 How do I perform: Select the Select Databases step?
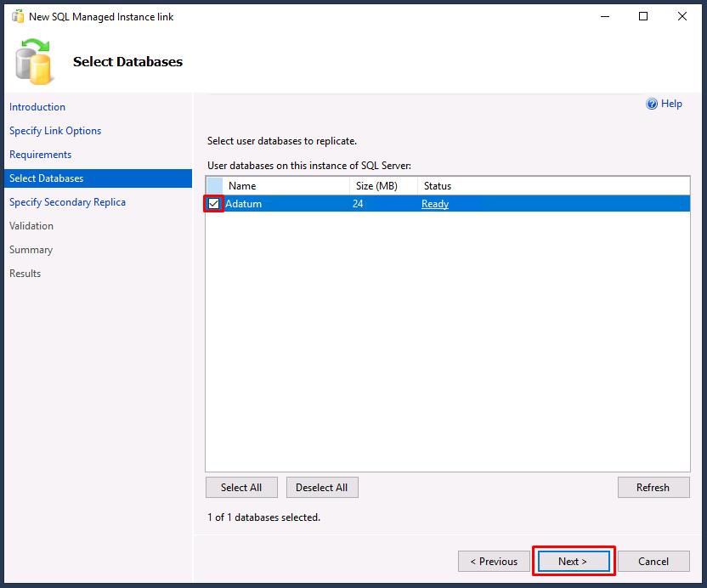98,178
